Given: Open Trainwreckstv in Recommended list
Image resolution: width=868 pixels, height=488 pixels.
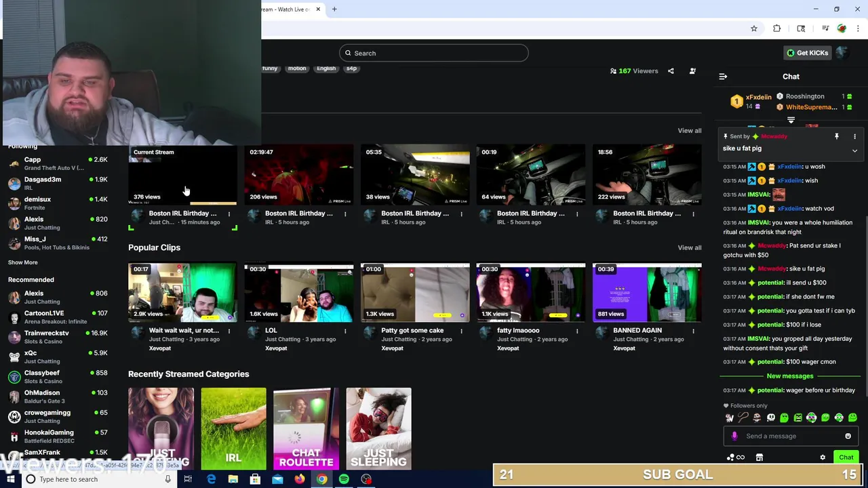Looking at the screenshot, I should 58,337.
